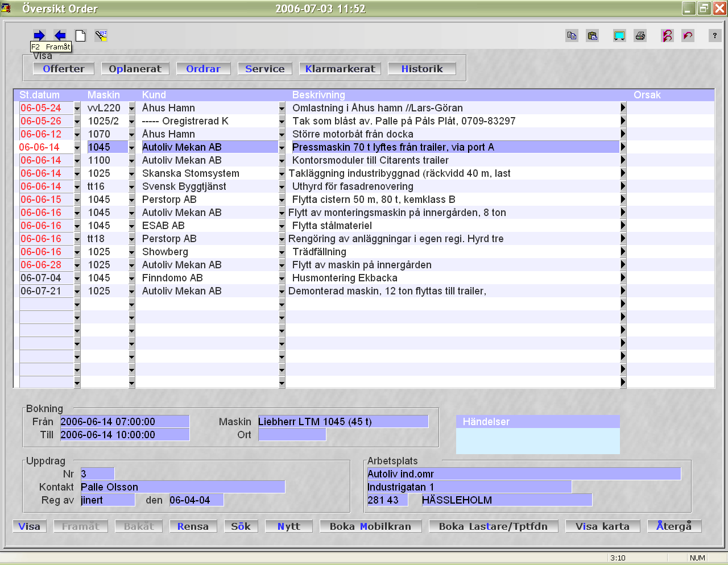Click the Visa button at bottom left
This screenshot has height=565, width=728.
point(30,526)
